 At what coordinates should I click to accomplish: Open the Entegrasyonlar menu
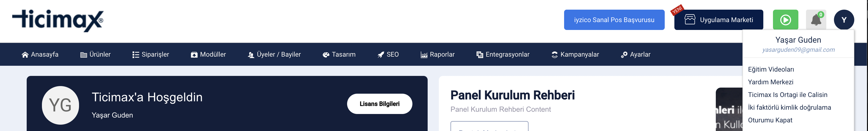[503, 55]
